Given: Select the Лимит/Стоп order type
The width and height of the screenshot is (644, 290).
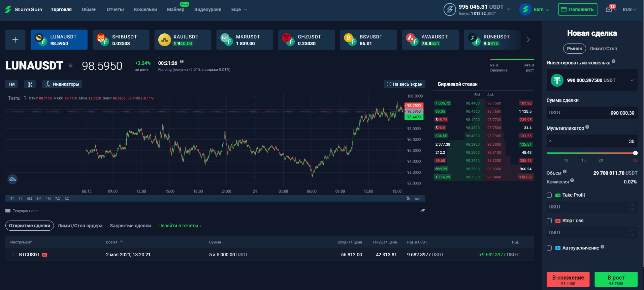Looking at the screenshot, I should pyautogui.click(x=603, y=49).
